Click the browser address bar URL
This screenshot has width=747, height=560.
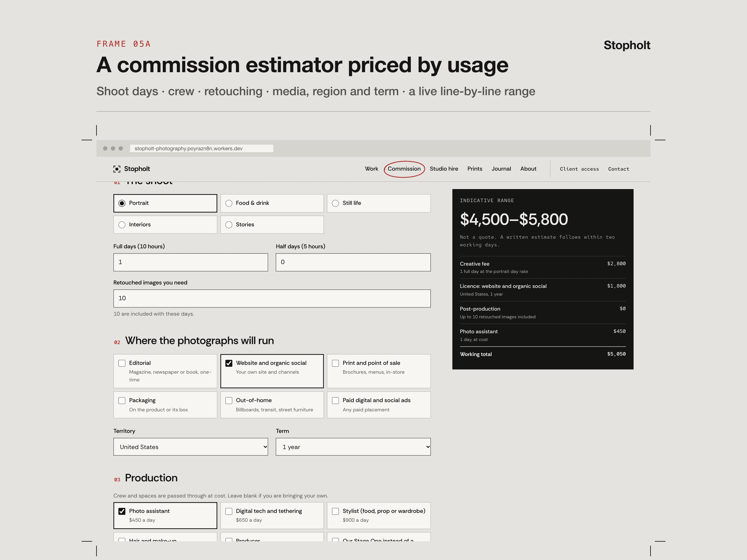[201, 148]
